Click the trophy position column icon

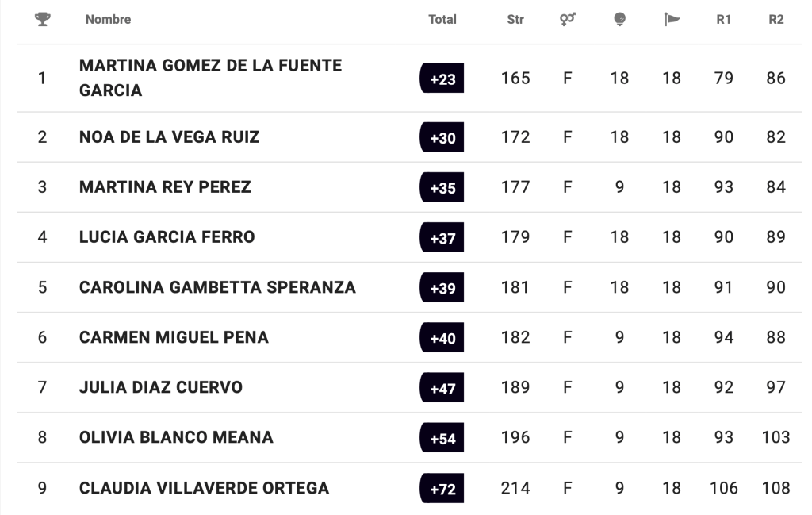[42, 19]
